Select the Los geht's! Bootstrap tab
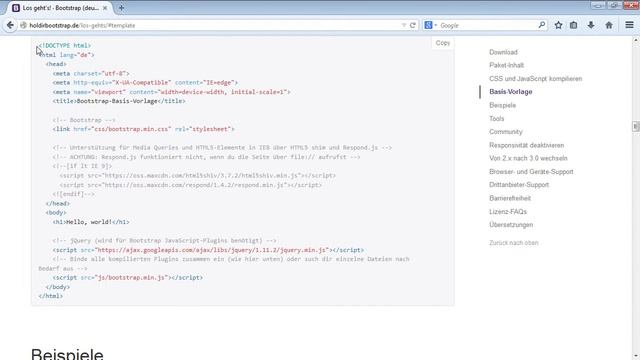The width and height of the screenshot is (640, 360). (59, 8)
